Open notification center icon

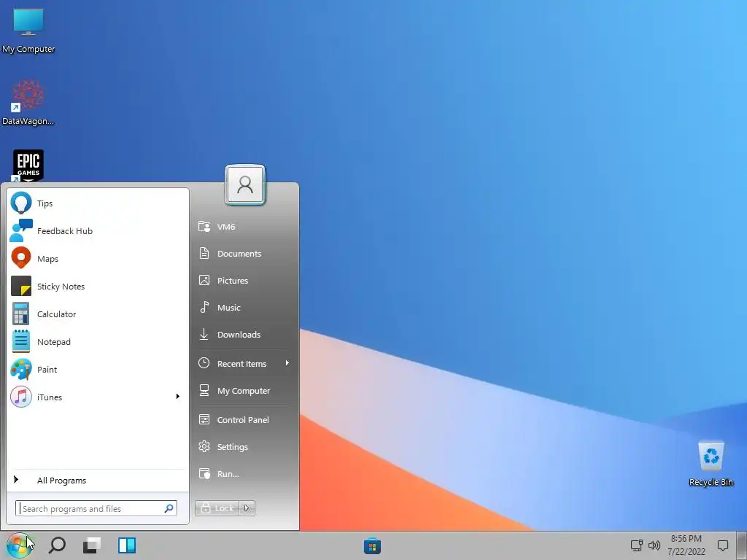pyautogui.click(x=723, y=545)
